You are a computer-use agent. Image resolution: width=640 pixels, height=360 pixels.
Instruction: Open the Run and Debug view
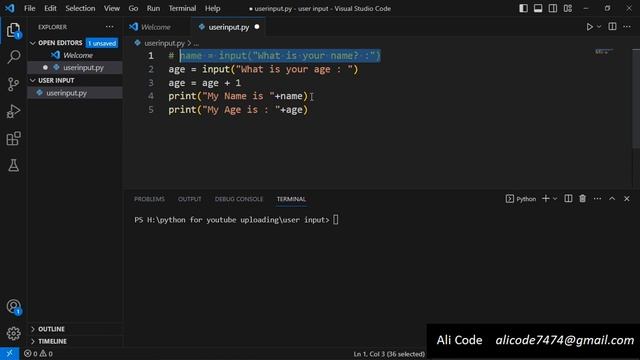(13, 111)
